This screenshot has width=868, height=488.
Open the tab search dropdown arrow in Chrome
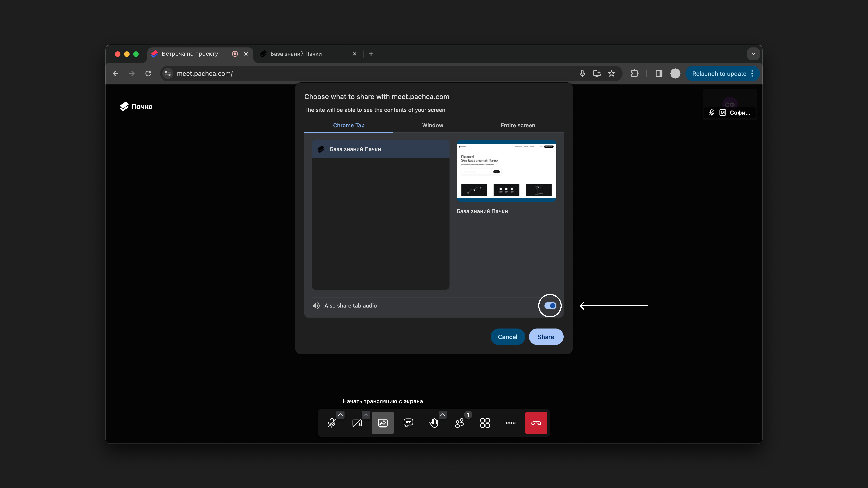pos(753,54)
